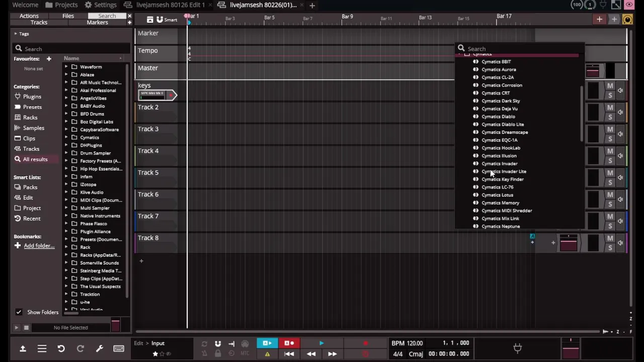Click the browser Search field under Tags
This screenshot has height=362, width=644.
(x=72, y=49)
